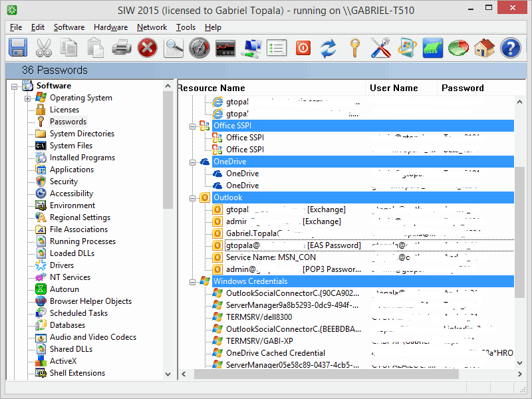Click the left tree vertical scrollbar thumb
532x399 pixels.
(x=168, y=150)
